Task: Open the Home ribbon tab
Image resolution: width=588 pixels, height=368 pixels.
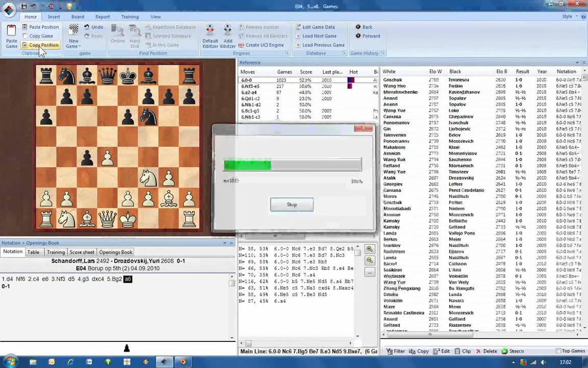Action: tap(31, 17)
